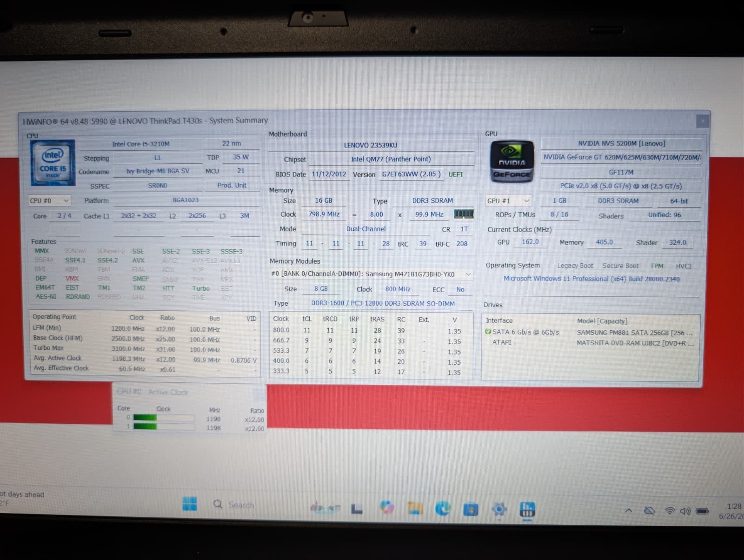Click the taskbar Search box
This screenshot has width=744, height=560.
(234, 505)
